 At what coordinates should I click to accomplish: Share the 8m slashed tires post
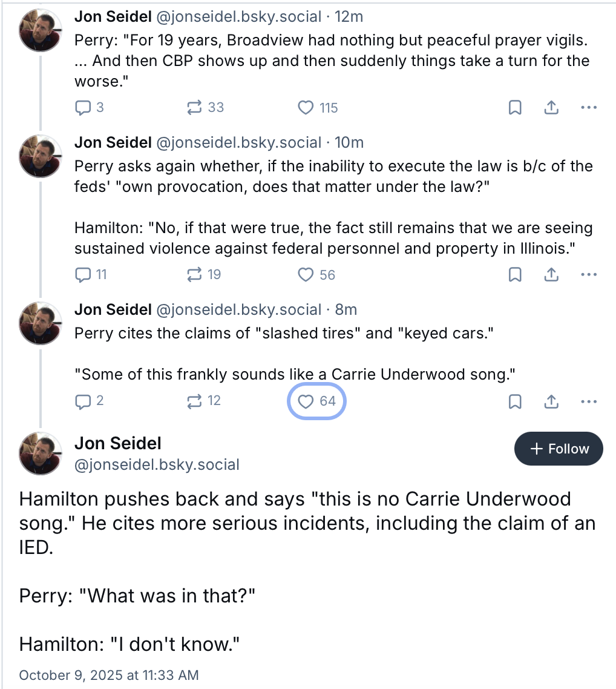[551, 401]
